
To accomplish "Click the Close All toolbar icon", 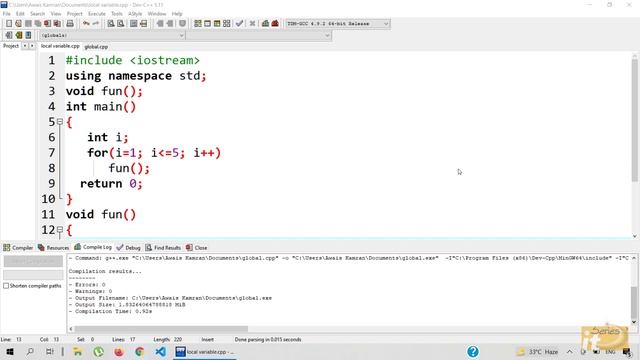I will (57, 24).
